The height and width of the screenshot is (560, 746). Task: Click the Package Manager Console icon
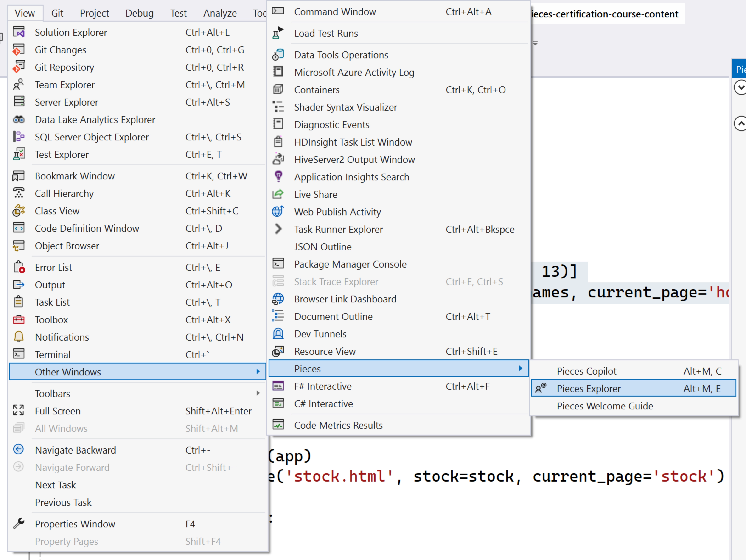point(278,264)
